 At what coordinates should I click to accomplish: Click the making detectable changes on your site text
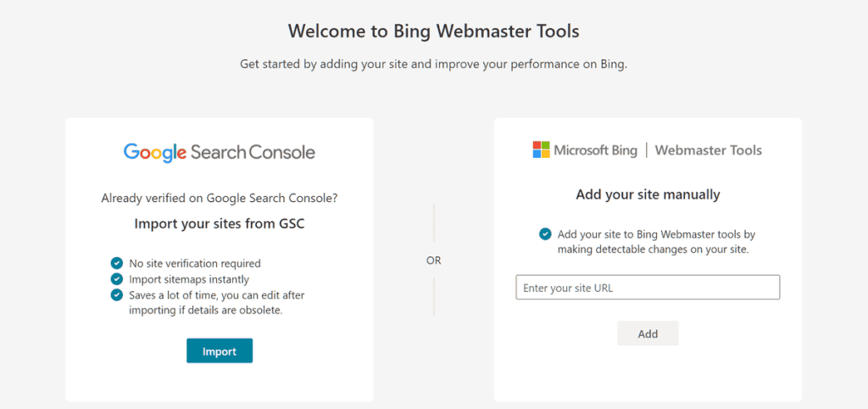click(x=654, y=249)
